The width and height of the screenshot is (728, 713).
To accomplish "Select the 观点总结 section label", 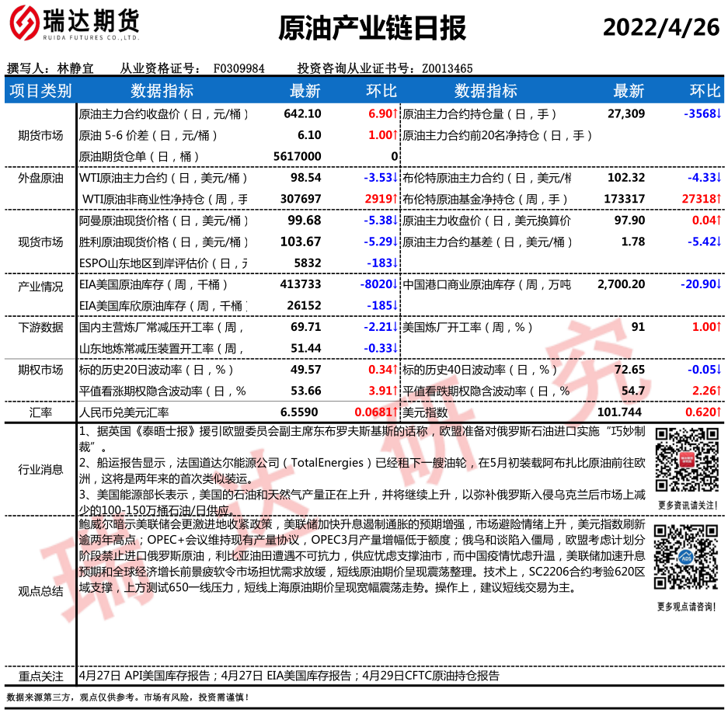I will [x=40, y=591].
